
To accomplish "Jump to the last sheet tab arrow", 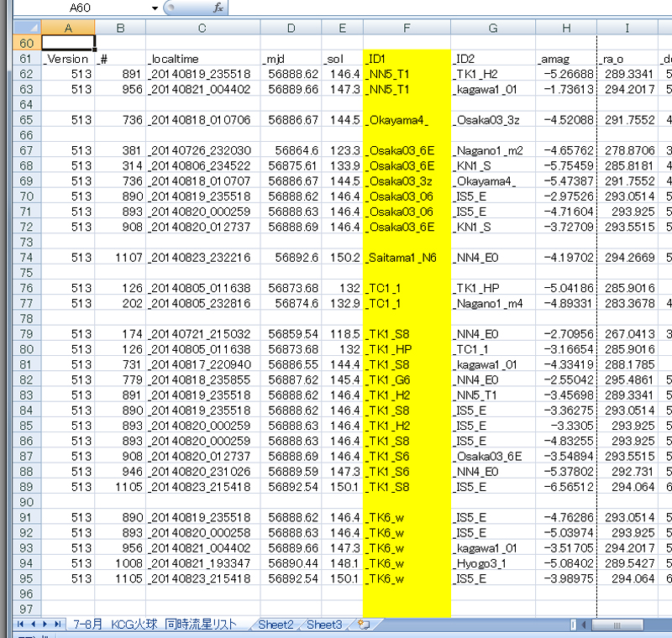I will [x=57, y=625].
